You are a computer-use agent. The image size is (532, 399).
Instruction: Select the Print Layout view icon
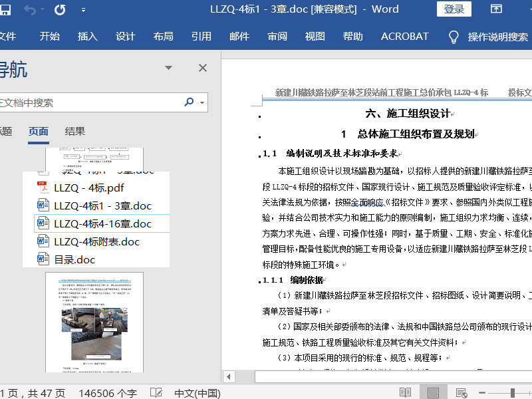click(434, 392)
